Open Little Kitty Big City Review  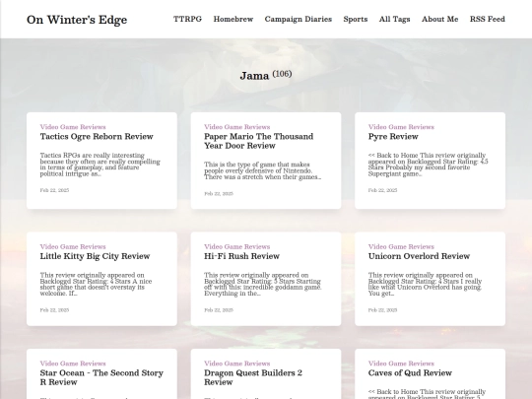pyautogui.click(x=95, y=256)
